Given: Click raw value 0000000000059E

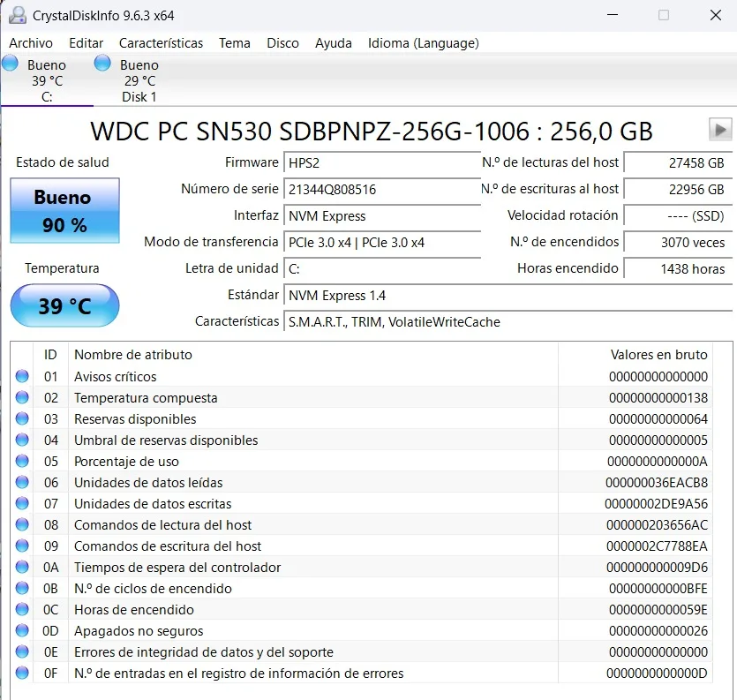Looking at the screenshot, I should (x=658, y=609).
